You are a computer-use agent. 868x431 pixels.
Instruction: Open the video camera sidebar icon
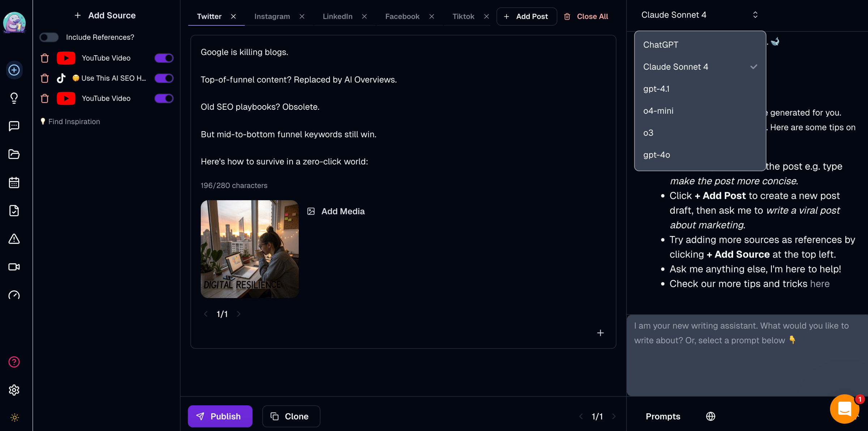(14, 267)
